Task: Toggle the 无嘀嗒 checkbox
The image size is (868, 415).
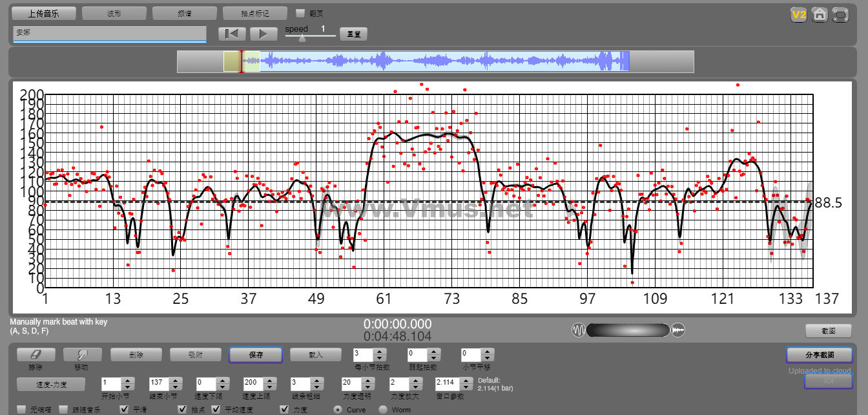Action: (22, 410)
